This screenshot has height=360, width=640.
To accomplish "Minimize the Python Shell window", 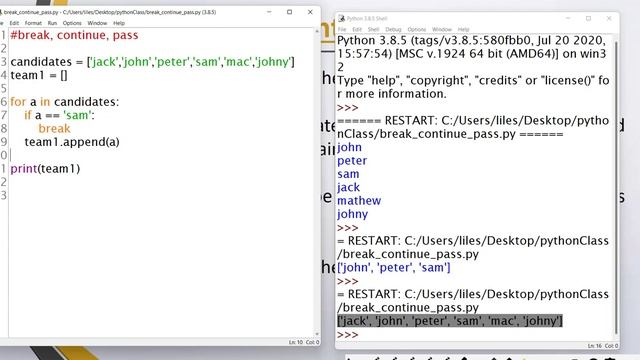I will coord(568,18).
